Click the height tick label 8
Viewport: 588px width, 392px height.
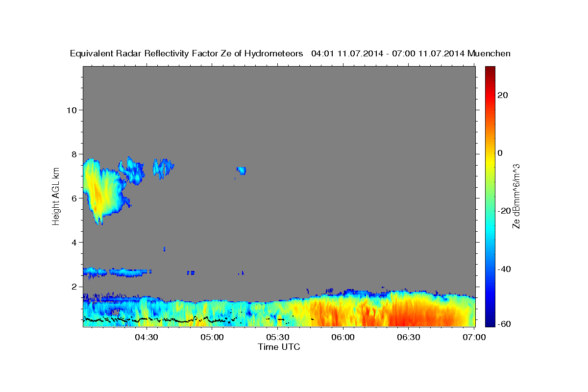tap(73, 154)
